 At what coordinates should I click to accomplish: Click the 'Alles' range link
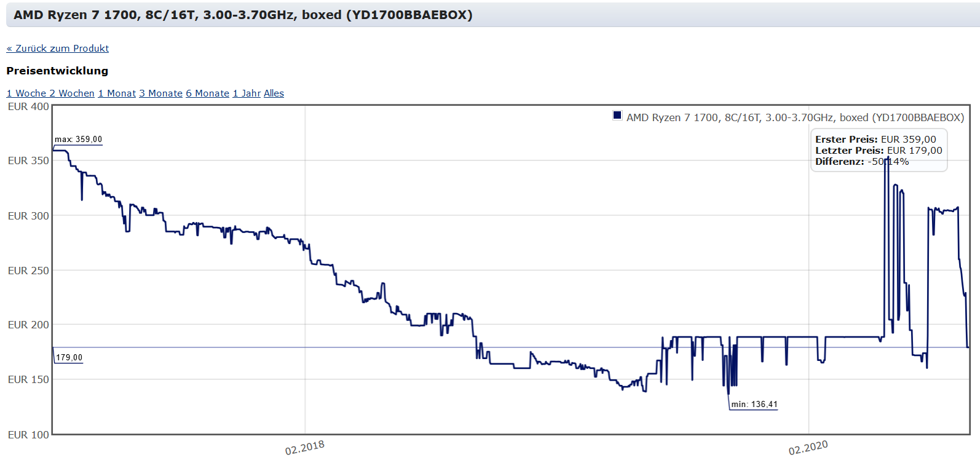click(274, 93)
